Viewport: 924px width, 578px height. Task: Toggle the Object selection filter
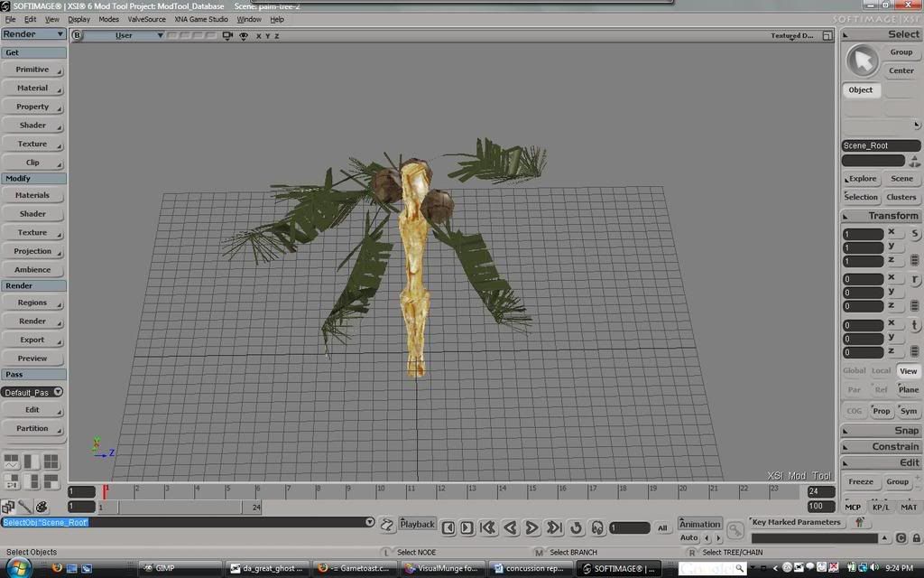point(860,90)
